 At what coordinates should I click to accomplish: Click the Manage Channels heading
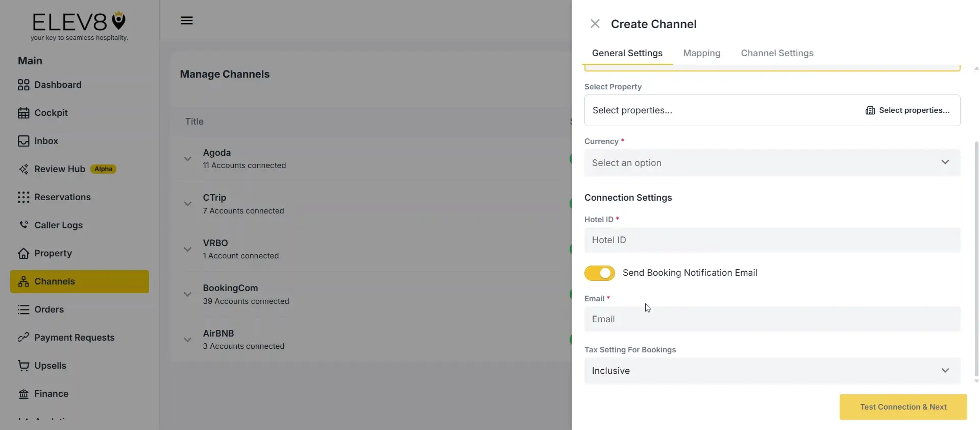click(225, 74)
